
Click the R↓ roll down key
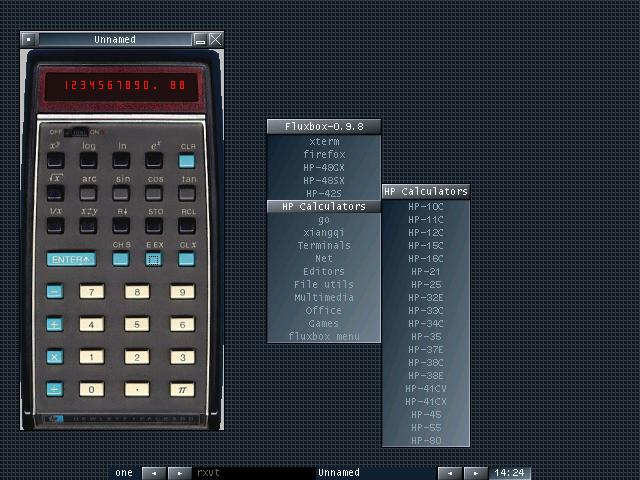coord(121,226)
